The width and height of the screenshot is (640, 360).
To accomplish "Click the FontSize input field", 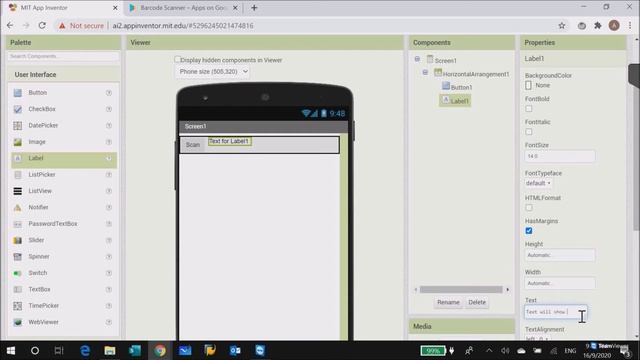I will pyautogui.click(x=560, y=156).
